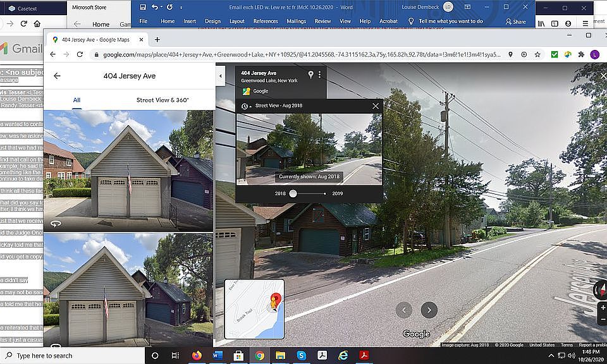This screenshot has width=607, height=364.
Task: Move to the previous Street View position
Action: [x=404, y=310]
